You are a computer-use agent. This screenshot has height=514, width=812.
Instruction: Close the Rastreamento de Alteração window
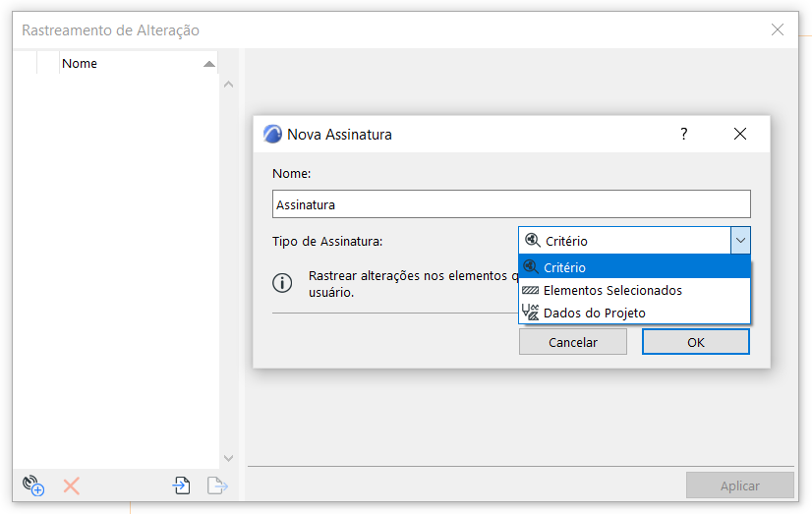778,29
